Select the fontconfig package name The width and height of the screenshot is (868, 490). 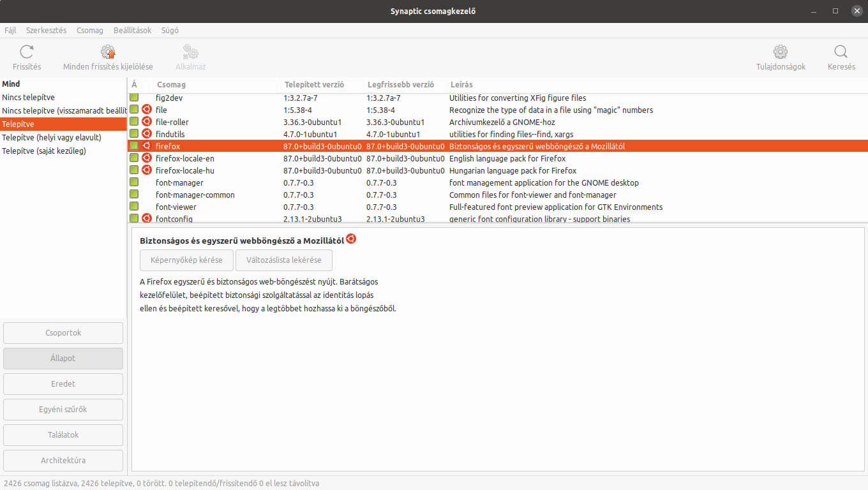(174, 219)
